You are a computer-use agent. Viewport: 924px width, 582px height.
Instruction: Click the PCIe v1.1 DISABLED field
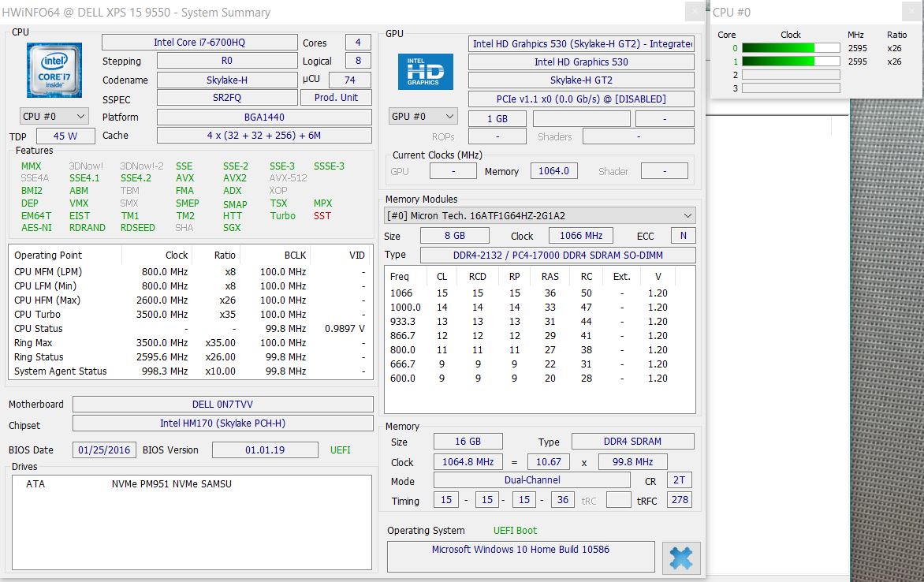pyautogui.click(x=581, y=99)
